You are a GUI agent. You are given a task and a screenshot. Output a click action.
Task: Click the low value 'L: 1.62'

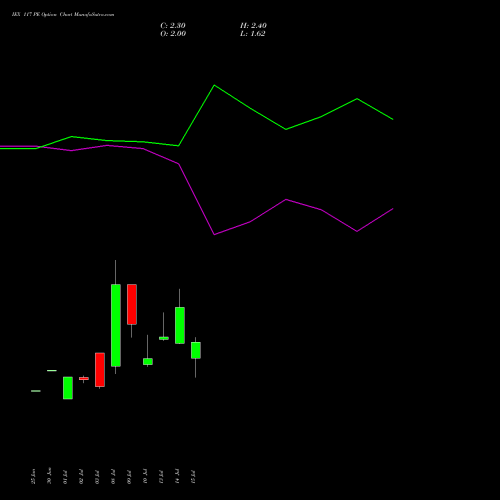point(253,34)
